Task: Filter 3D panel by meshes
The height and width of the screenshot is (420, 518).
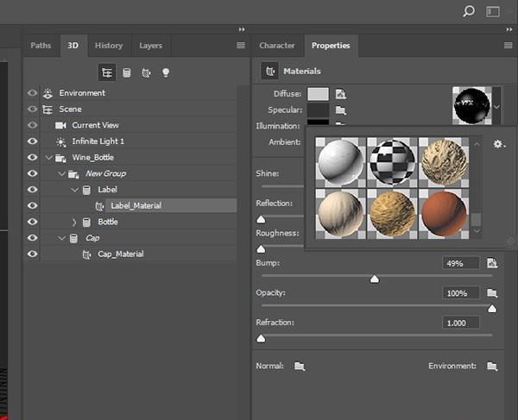Action: (127, 72)
